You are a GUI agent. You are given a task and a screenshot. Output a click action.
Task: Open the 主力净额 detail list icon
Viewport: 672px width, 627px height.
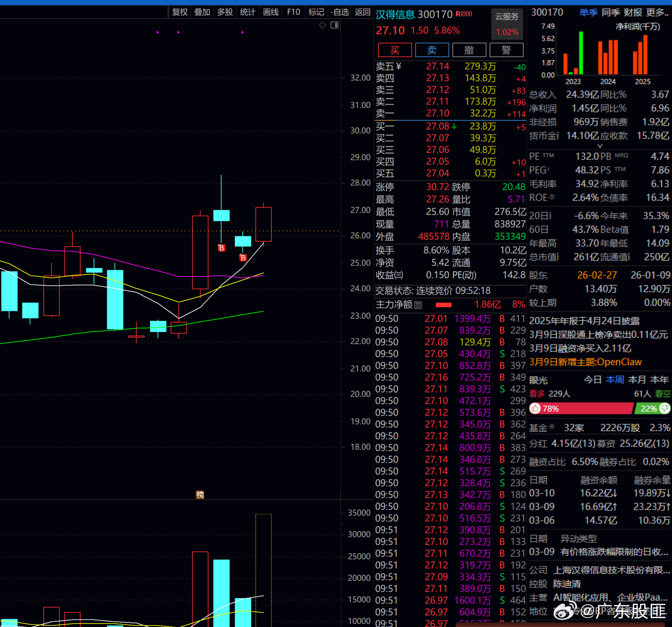(x=418, y=305)
